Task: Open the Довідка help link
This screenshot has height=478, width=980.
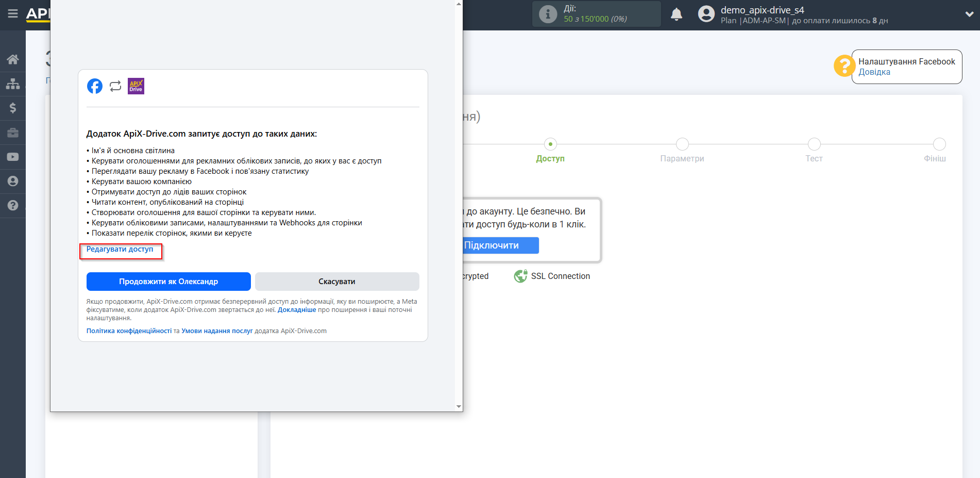Action: tap(874, 72)
